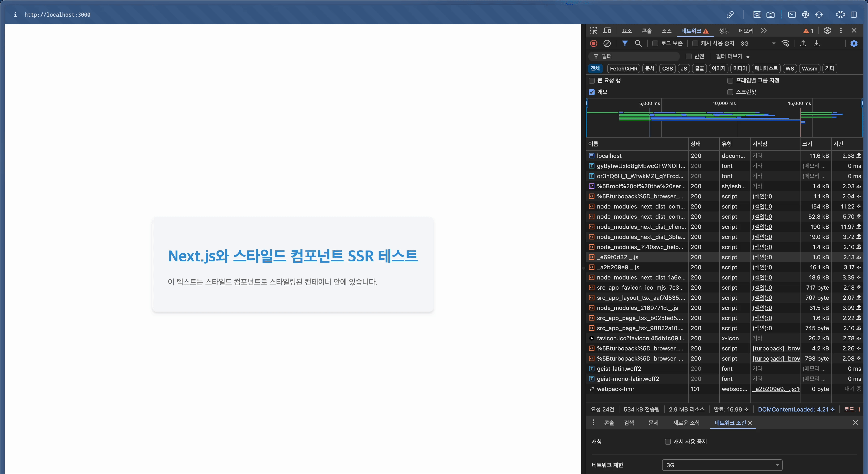Open the extensions puzzle icon
This screenshot has width=868, height=474.
click(x=840, y=14)
